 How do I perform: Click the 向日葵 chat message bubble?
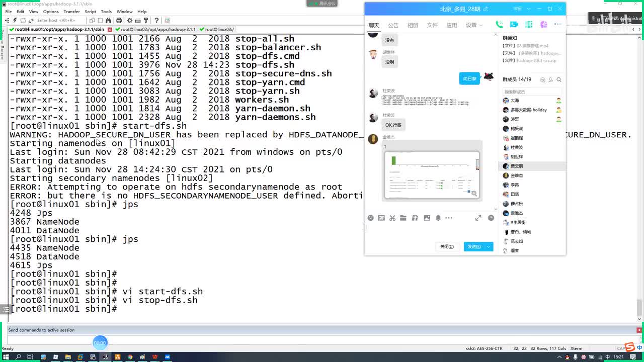pos(469,78)
